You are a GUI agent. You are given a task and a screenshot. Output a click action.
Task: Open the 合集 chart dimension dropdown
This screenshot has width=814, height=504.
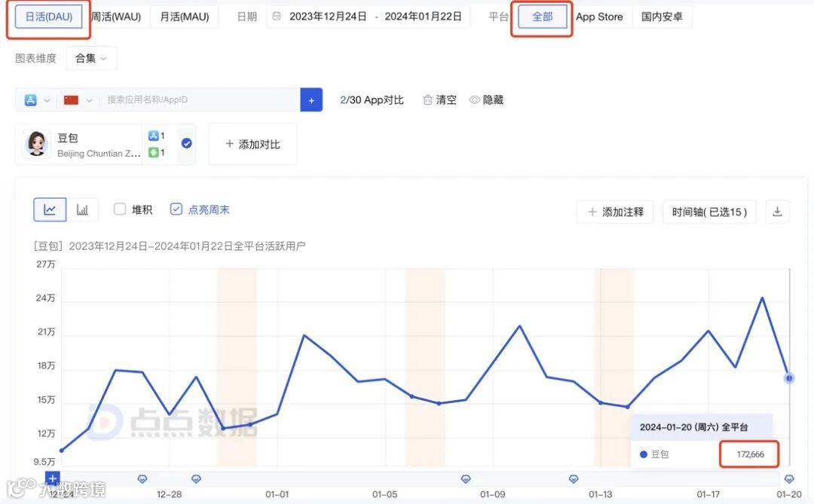pyautogui.click(x=91, y=58)
